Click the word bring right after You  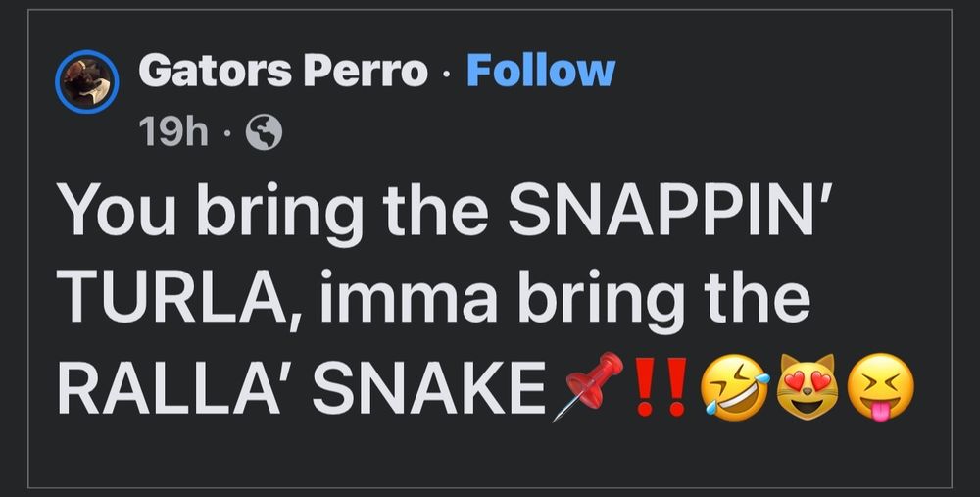point(279,213)
